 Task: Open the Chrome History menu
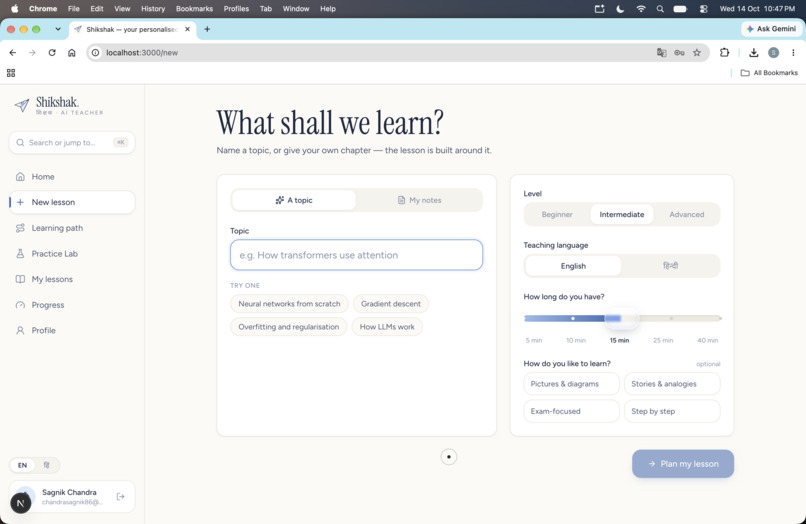[x=153, y=9]
